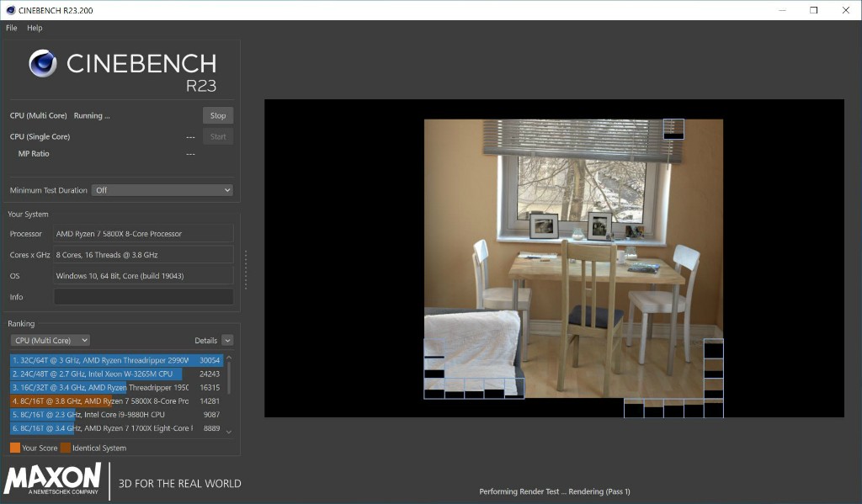The image size is (862, 504).
Task: Select the Intel Core i9-9880H ranking row
Action: tap(116, 415)
